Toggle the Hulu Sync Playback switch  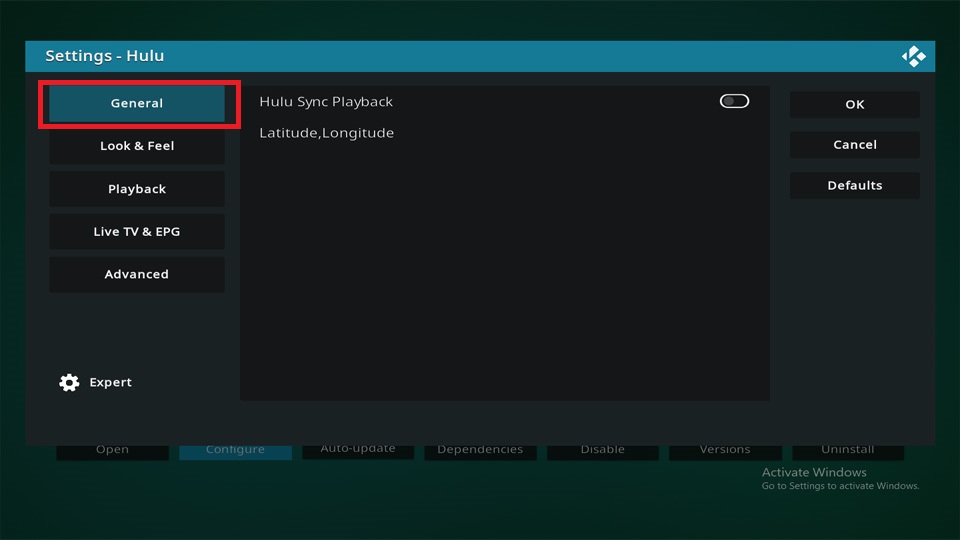[734, 101]
